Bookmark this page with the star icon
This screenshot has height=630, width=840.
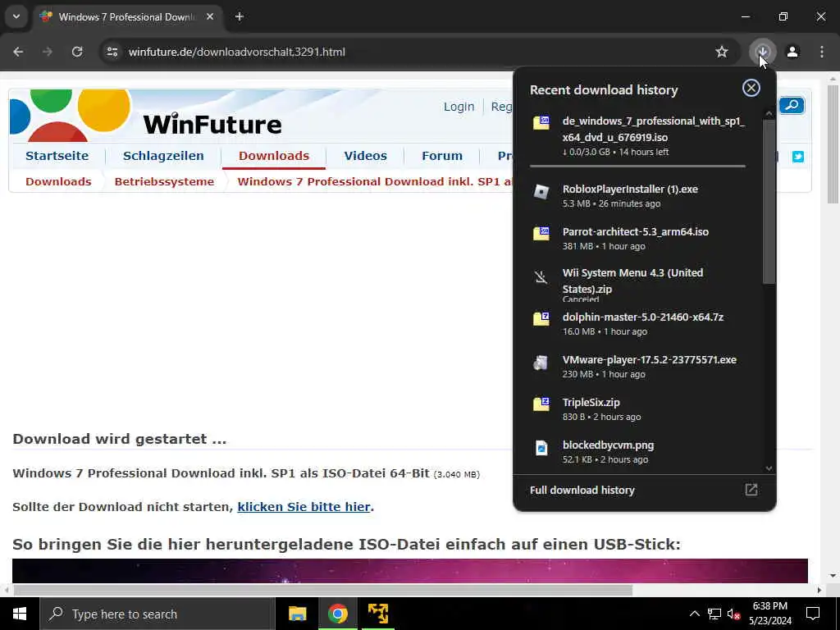tap(722, 52)
